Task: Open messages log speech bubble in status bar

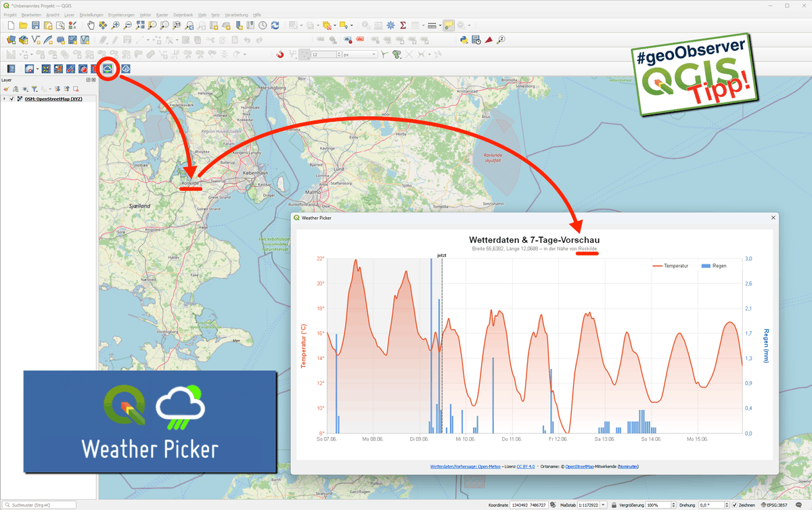Action: [x=798, y=505]
